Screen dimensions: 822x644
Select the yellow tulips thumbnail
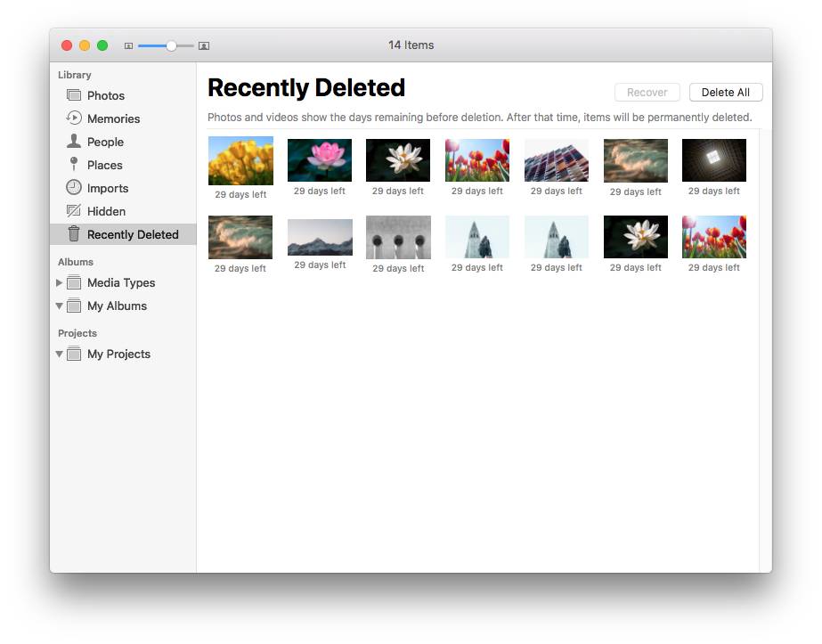click(x=240, y=161)
